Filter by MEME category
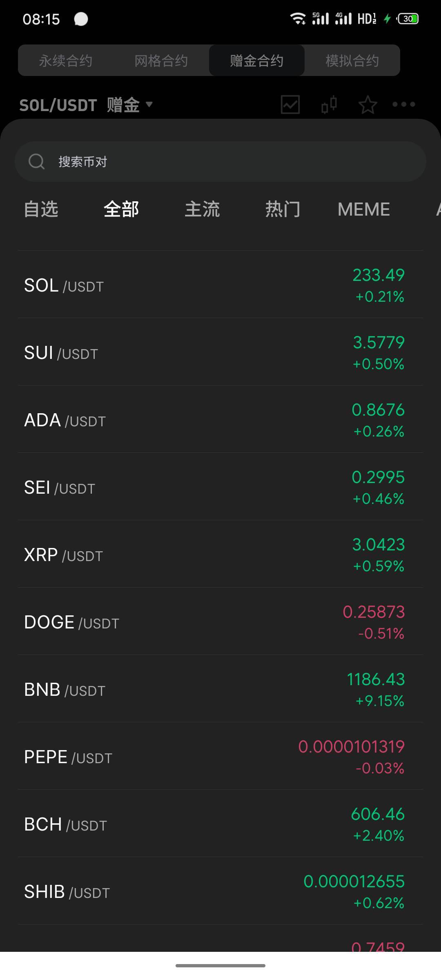The width and height of the screenshot is (441, 980). (x=363, y=209)
